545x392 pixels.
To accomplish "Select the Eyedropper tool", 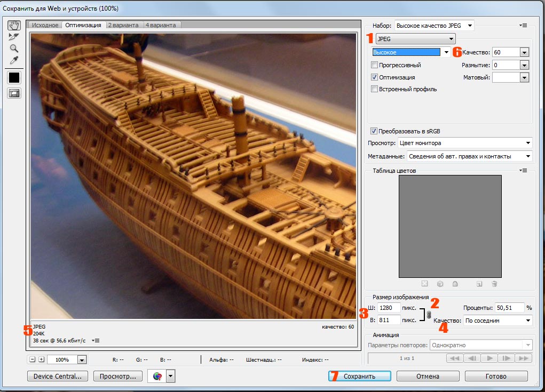I will click(x=14, y=60).
